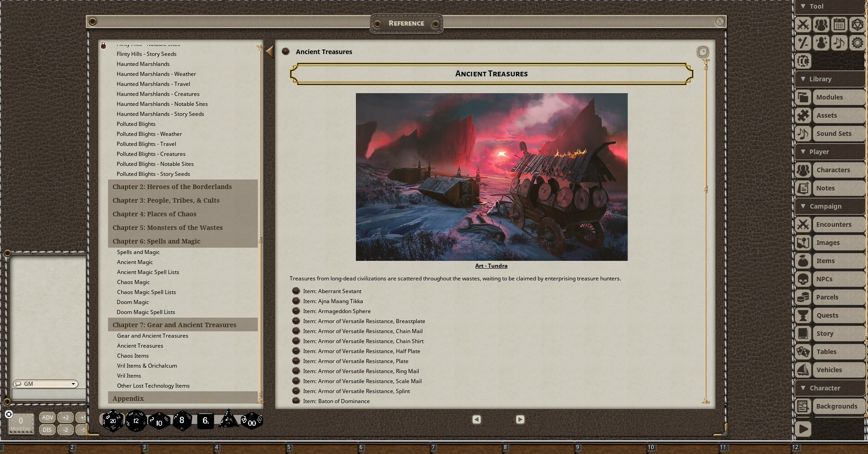This screenshot has width=868, height=454.
Task: Open the Calendar tool
Action: point(839,25)
